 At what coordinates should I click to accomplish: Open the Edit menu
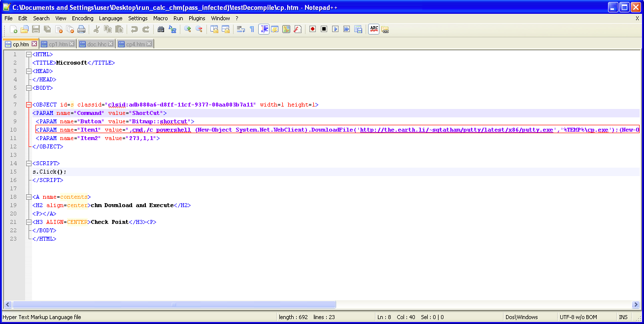(23, 18)
